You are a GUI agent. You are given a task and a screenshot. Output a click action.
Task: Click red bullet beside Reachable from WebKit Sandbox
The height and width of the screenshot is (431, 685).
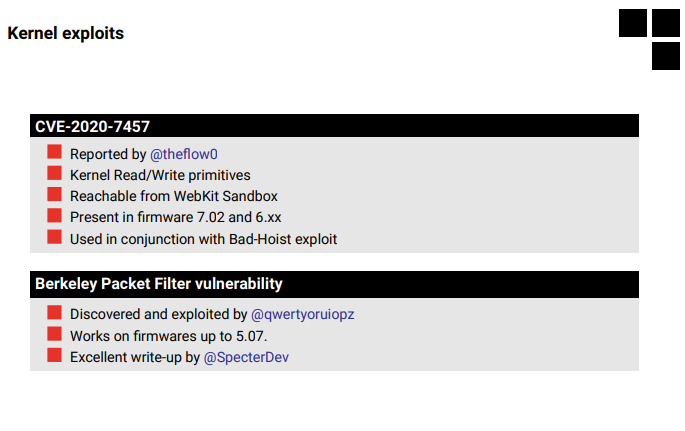(55, 194)
